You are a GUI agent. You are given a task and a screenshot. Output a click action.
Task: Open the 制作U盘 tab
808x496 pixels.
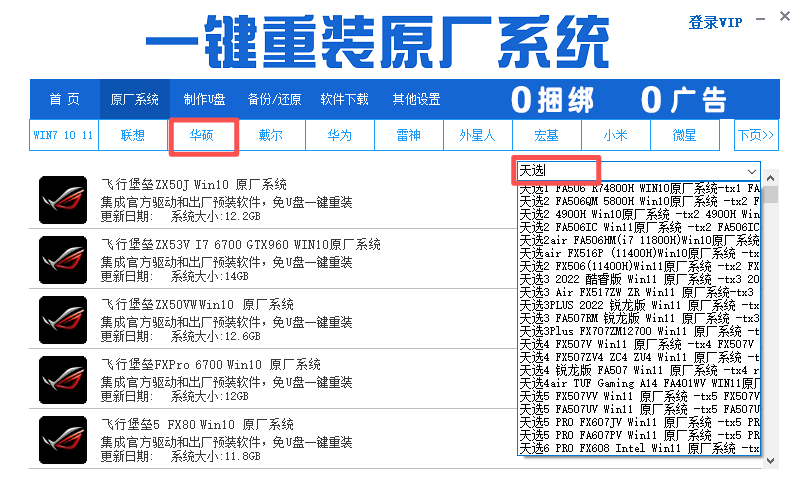pos(205,99)
